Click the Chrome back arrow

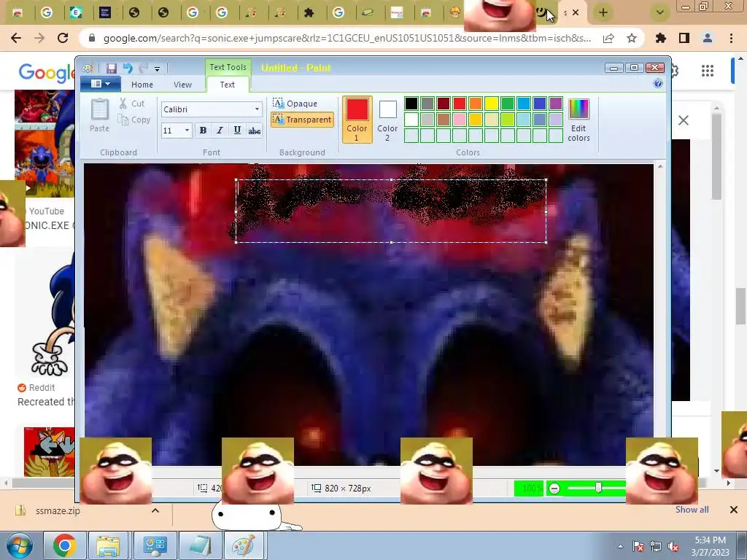pos(16,38)
